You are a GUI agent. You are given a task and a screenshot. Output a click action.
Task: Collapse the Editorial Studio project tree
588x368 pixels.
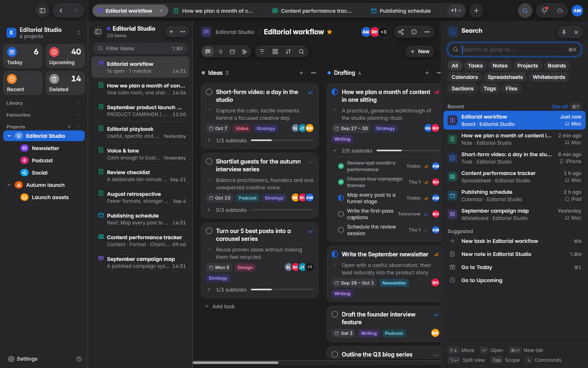point(9,136)
